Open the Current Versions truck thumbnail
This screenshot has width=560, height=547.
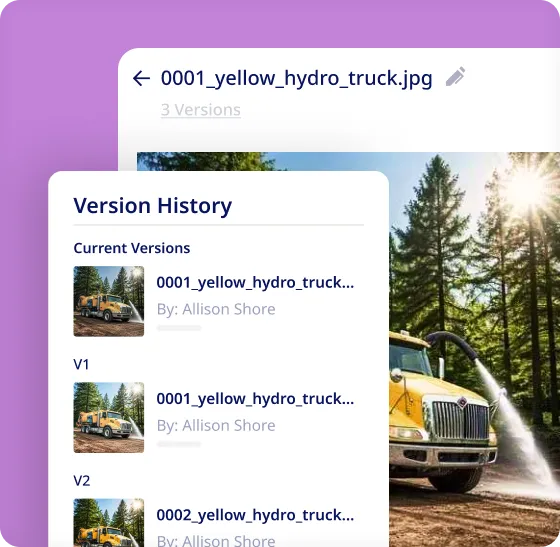(109, 301)
